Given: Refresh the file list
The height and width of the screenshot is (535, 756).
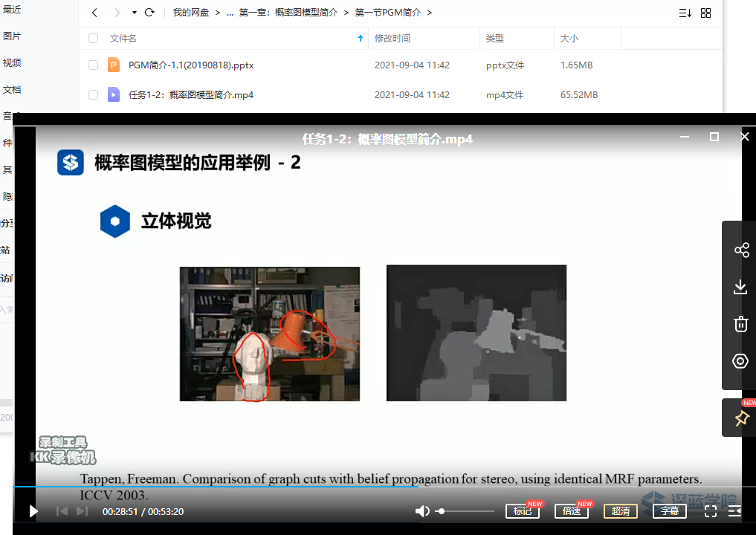Looking at the screenshot, I should pos(149,13).
